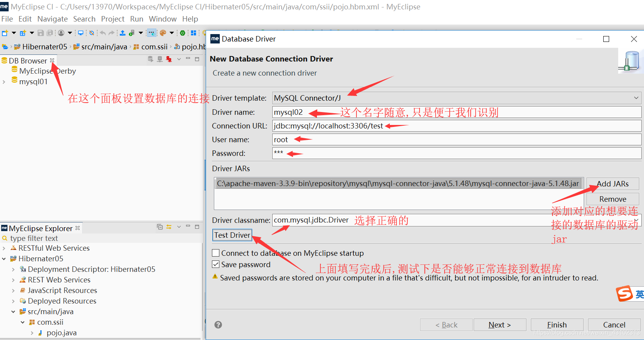The image size is (644, 340).
Task: Click the skip breakpoints toolbar icon
Action: pyautogui.click(x=92, y=33)
